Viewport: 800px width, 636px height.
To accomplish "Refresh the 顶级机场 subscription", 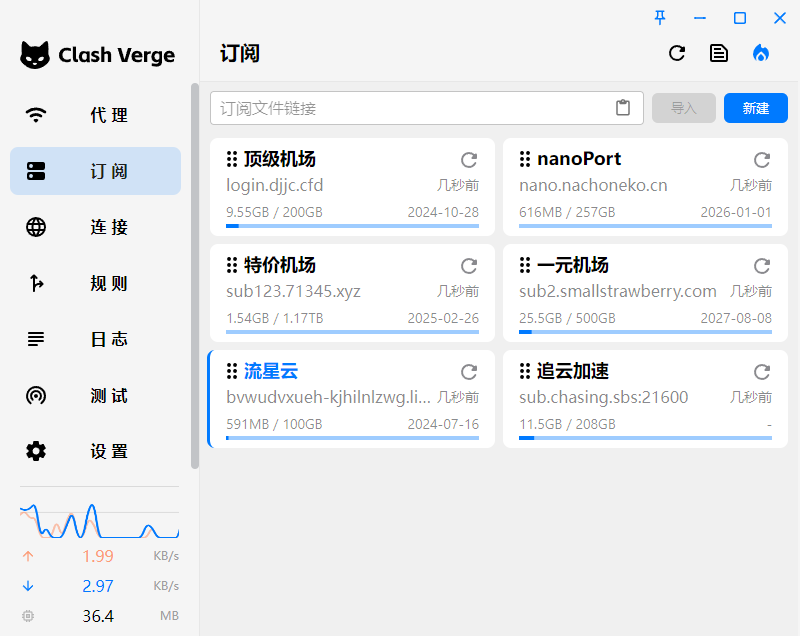I will 469,160.
